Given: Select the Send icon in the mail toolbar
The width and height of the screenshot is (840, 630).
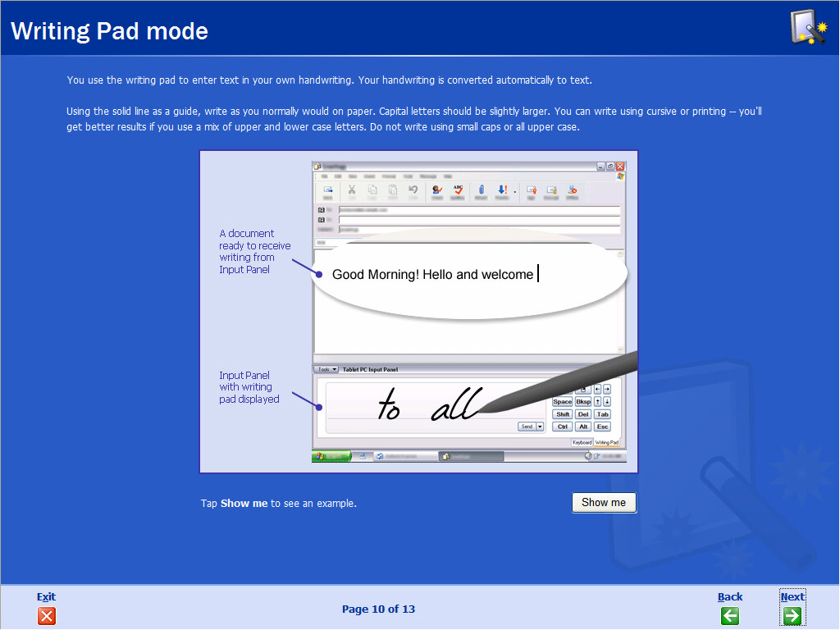Looking at the screenshot, I should tap(329, 189).
